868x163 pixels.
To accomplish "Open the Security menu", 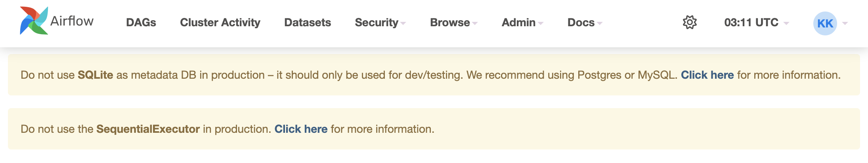I will point(377,23).
